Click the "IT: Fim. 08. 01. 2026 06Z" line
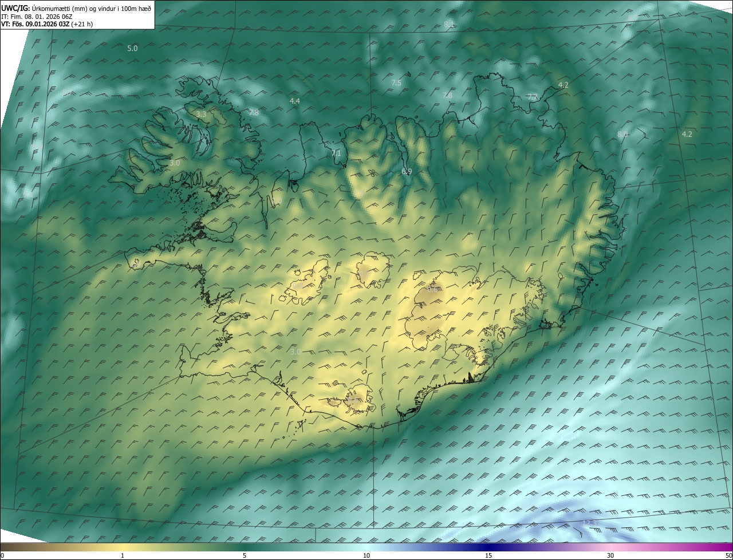This screenshot has height=560, width=733. tap(38, 17)
